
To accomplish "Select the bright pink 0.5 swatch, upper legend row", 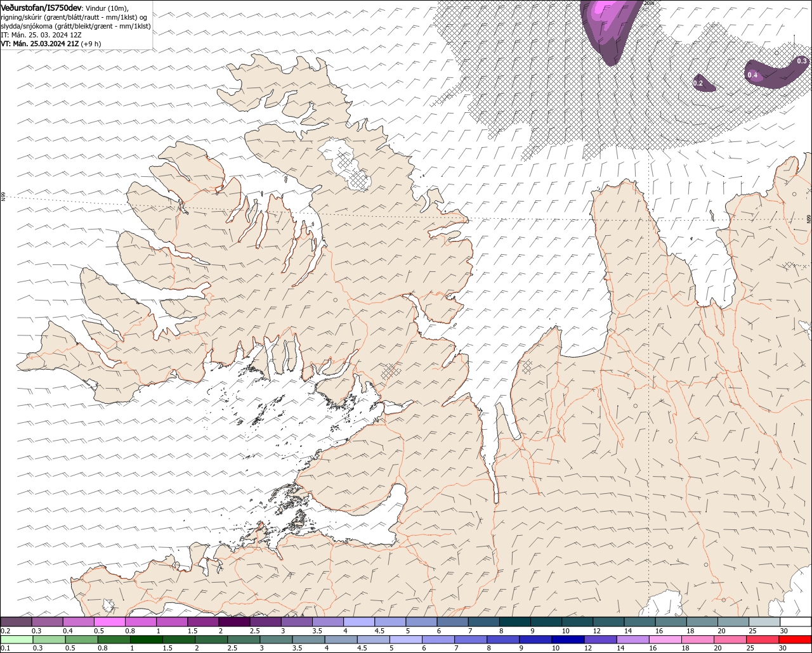I will tap(109, 622).
